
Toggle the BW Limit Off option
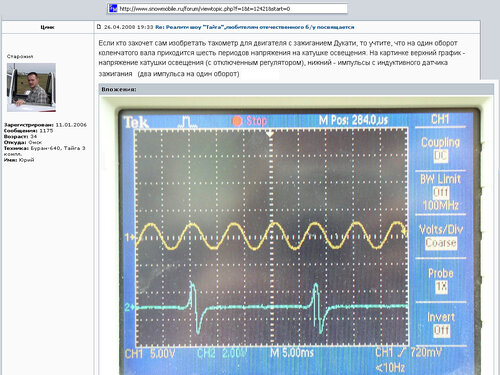(441, 193)
